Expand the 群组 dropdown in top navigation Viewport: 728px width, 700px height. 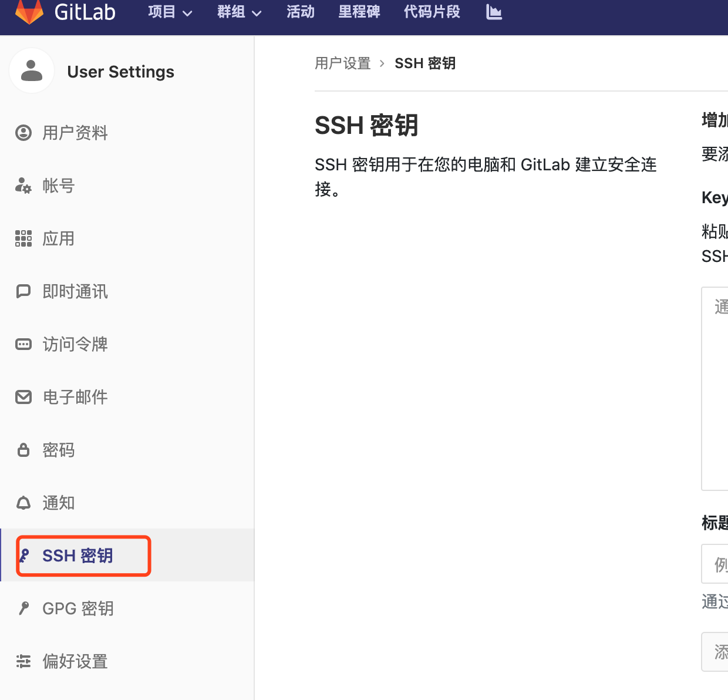(238, 12)
